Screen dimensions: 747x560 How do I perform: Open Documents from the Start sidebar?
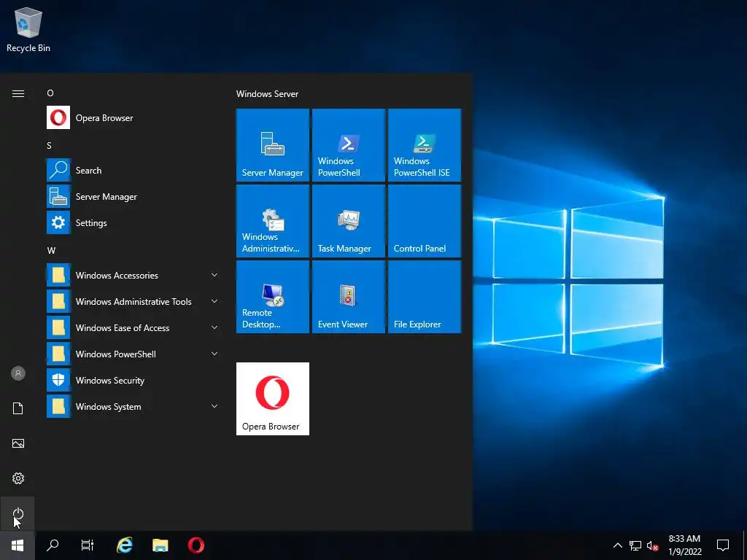click(18, 408)
